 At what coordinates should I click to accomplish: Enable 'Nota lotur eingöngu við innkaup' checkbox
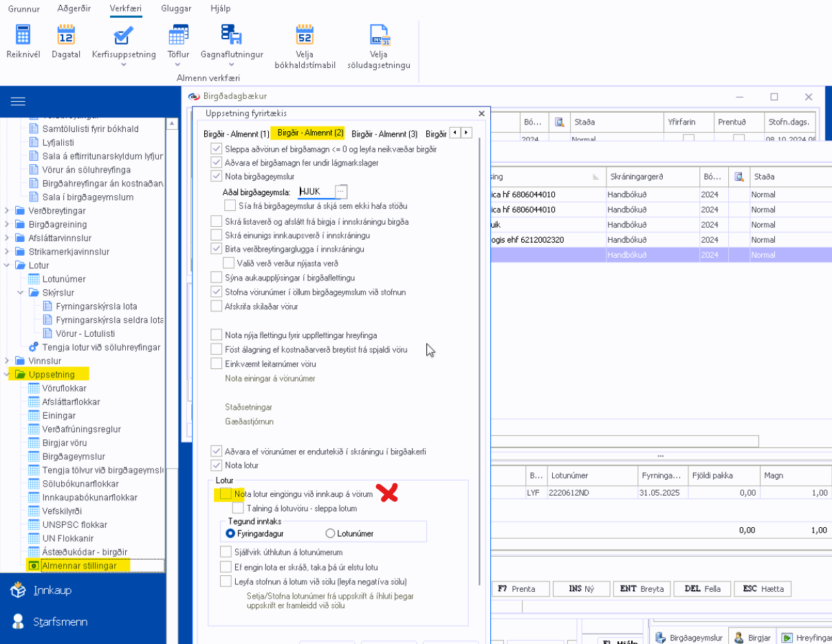click(x=226, y=494)
